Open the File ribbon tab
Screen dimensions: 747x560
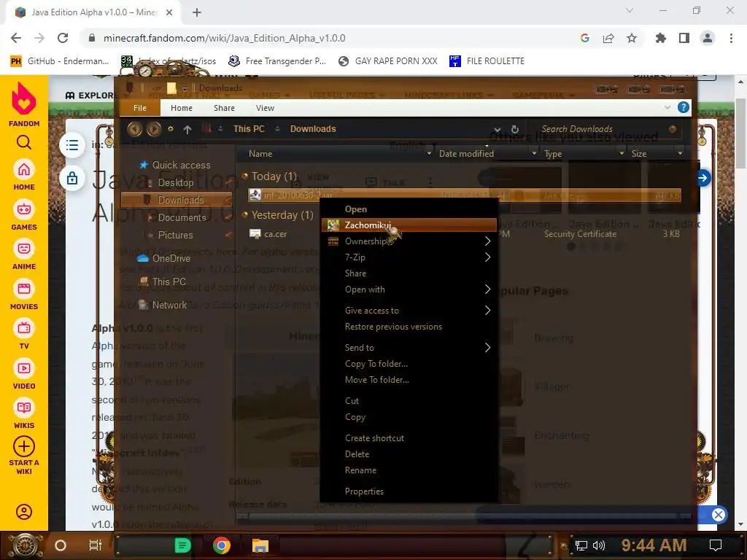[140, 108]
